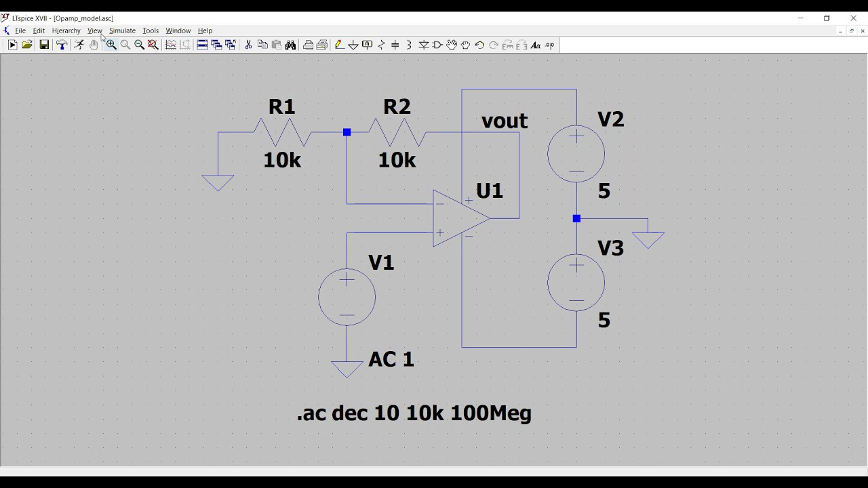The height and width of the screenshot is (488, 868).
Task: Run the simulation with the running man icon
Action: point(79,45)
